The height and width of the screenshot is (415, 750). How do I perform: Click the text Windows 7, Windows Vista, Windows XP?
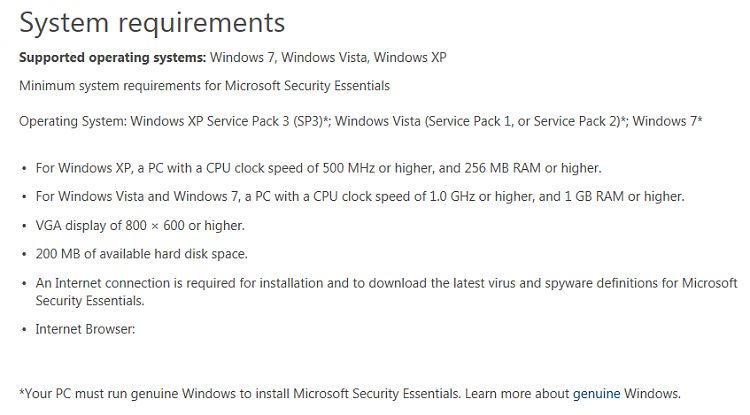(328, 58)
